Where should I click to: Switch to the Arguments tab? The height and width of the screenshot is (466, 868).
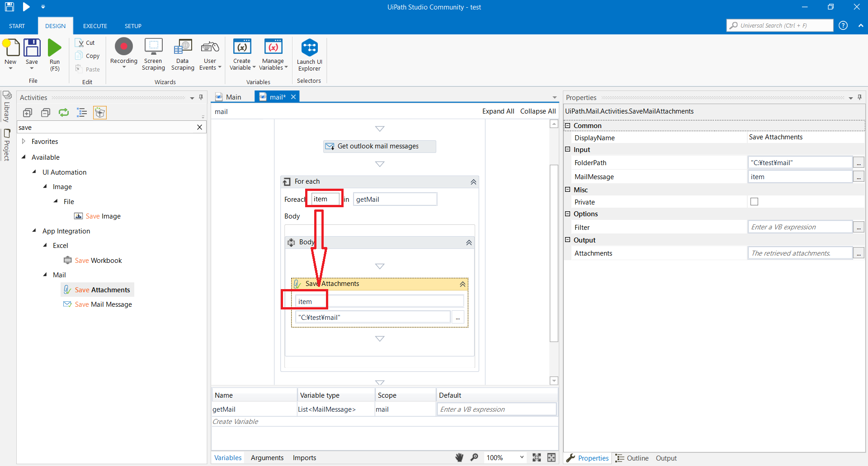267,458
